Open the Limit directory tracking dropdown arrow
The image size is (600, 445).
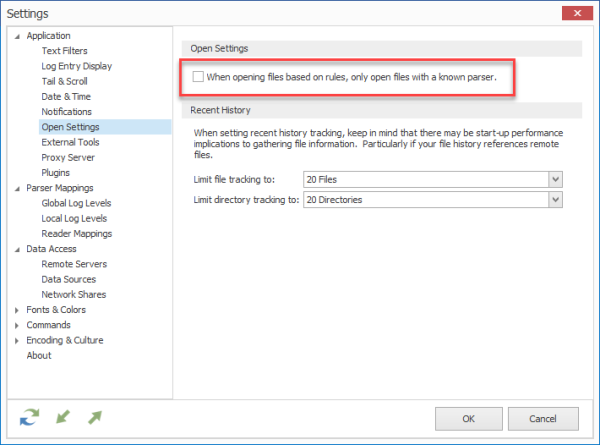click(x=556, y=200)
